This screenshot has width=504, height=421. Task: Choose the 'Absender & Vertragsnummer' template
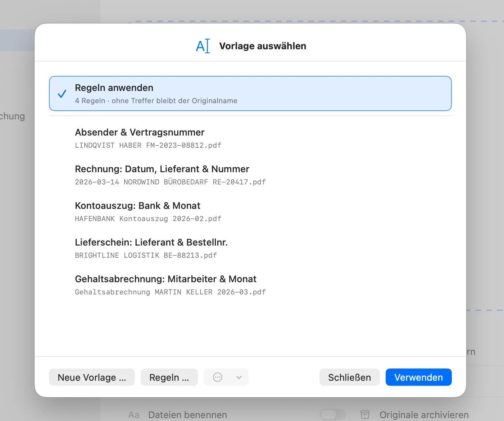pos(250,138)
